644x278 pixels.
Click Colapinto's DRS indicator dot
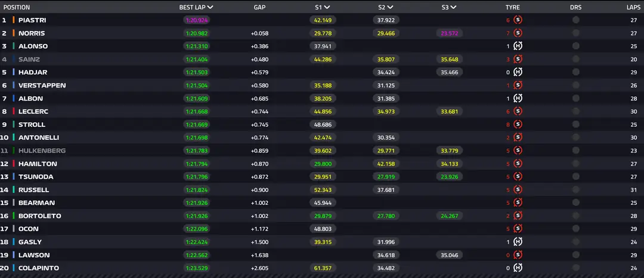(x=576, y=268)
